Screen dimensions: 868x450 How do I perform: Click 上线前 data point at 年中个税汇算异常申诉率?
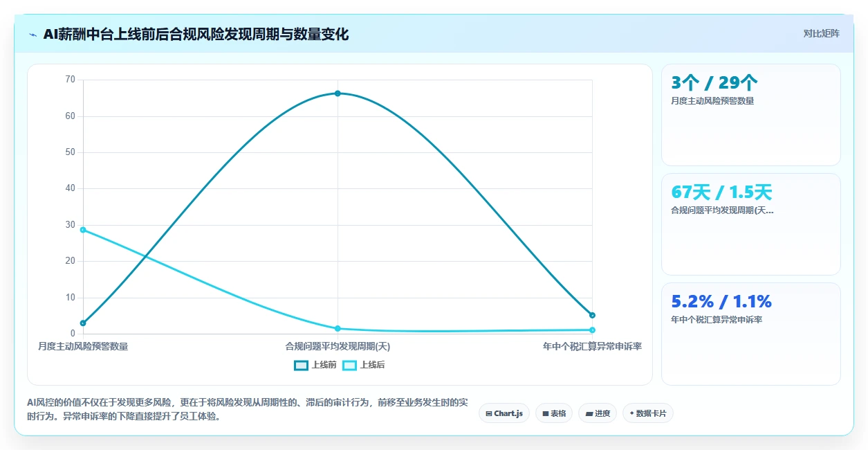click(x=592, y=315)
